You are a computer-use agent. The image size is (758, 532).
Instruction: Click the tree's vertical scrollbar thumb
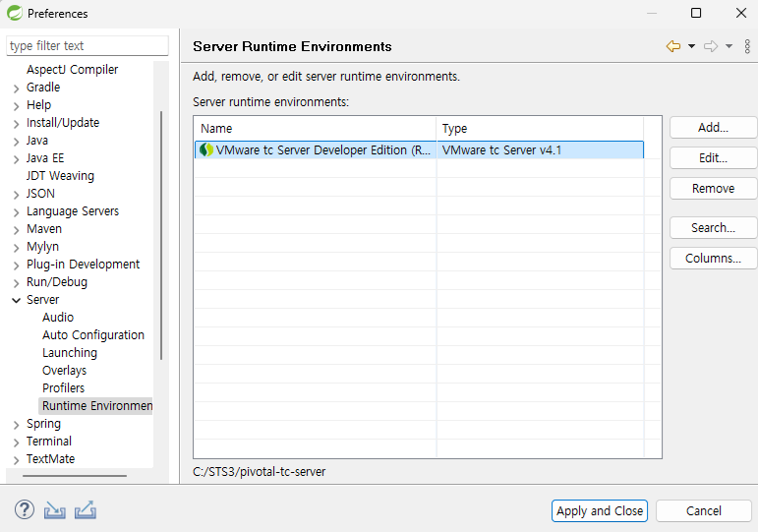(x=161, y=236)
